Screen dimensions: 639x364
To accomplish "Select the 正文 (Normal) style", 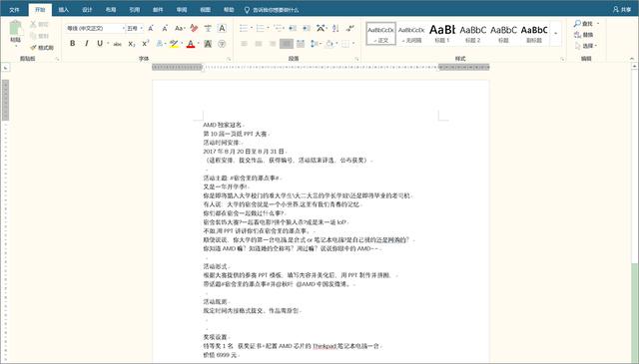I will tap(381, 33).
